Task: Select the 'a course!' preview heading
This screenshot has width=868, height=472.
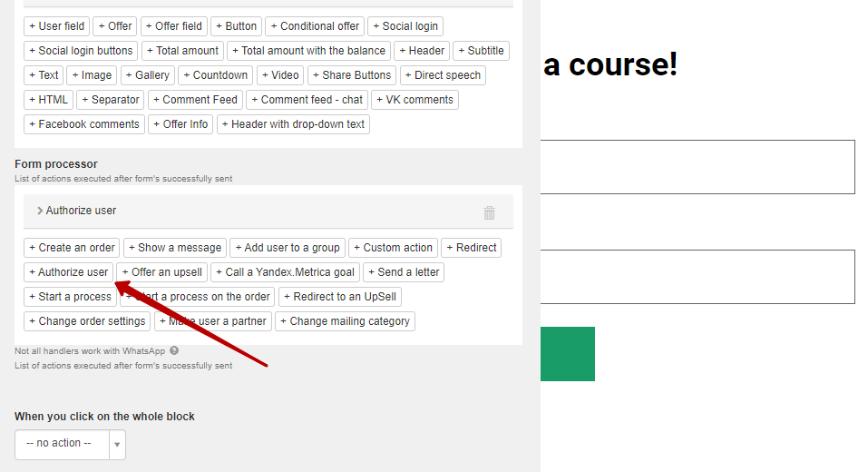Action: click(x=610, y=64)
